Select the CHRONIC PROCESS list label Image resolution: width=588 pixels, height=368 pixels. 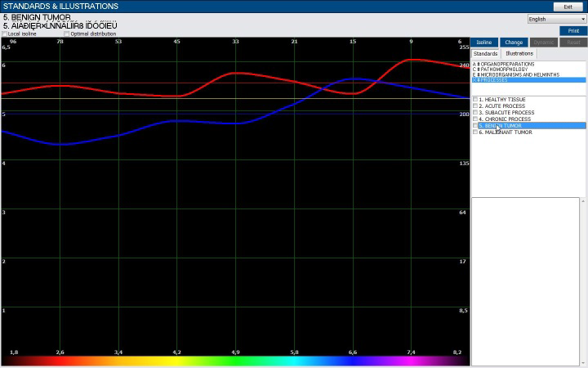coord(505,119)
